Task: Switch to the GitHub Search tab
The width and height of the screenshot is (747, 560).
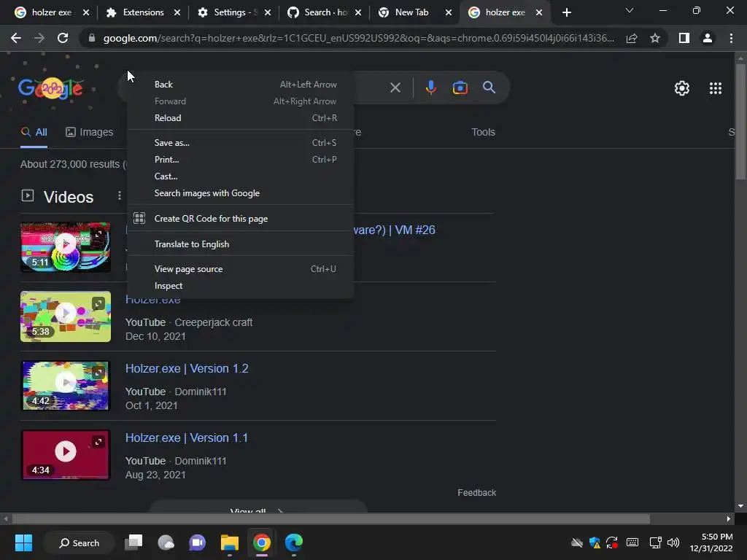Action: coord(324,12)
